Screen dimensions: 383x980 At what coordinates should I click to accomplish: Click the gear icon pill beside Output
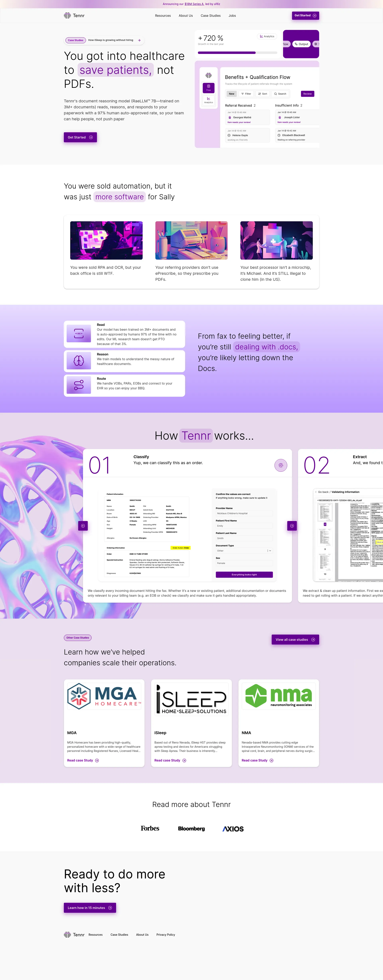pyautogui.click(x=316, y=44)
